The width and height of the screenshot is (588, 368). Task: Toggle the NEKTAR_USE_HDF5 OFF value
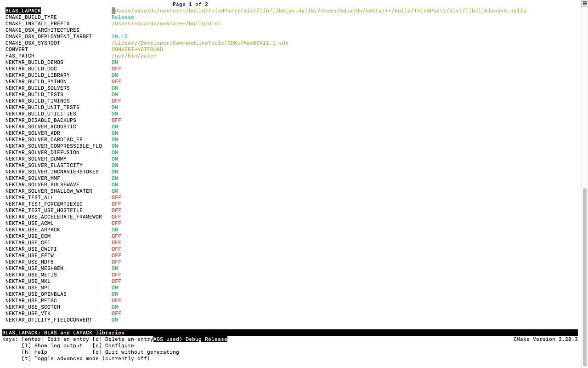click(116, 262)
